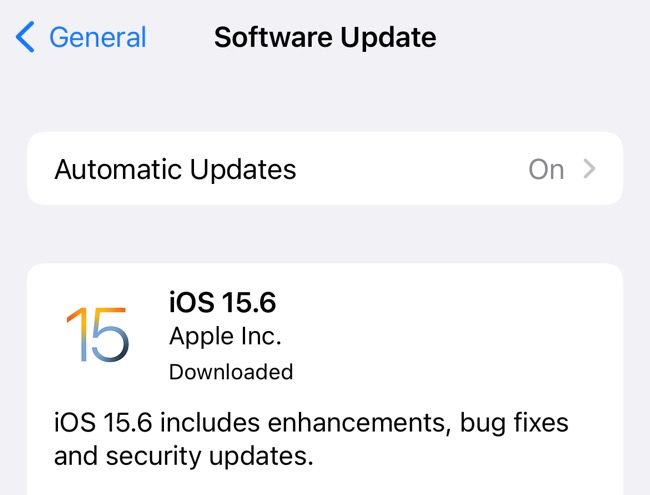Tap the iOS 15.6 update card background
650x495 pixels.
(x=325, y=379)
